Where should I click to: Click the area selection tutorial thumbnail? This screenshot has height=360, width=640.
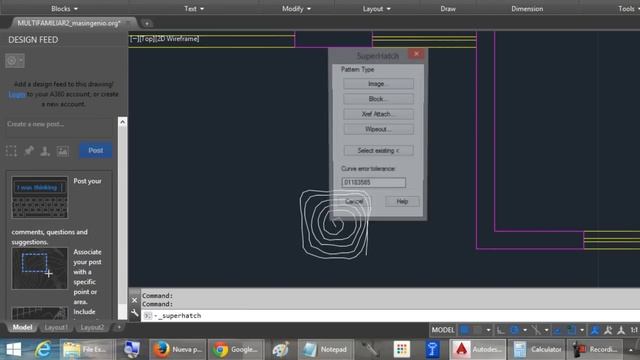click(40, 269)
